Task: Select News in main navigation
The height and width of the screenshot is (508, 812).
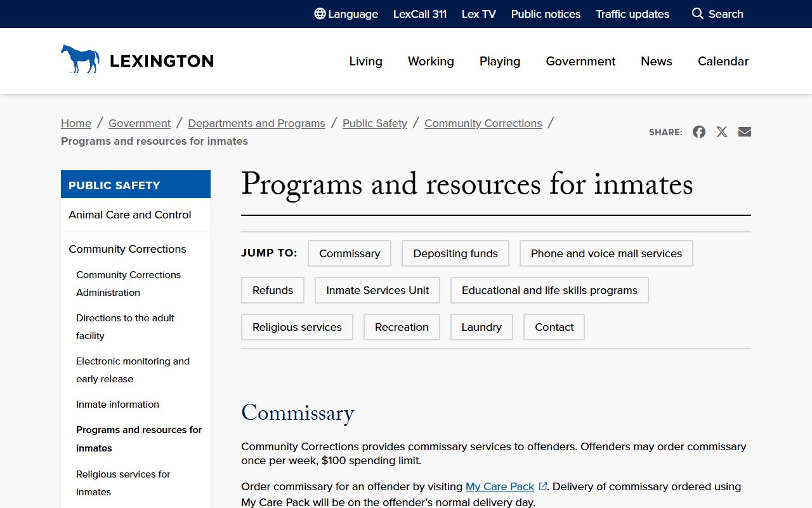Action: [657, 61]
